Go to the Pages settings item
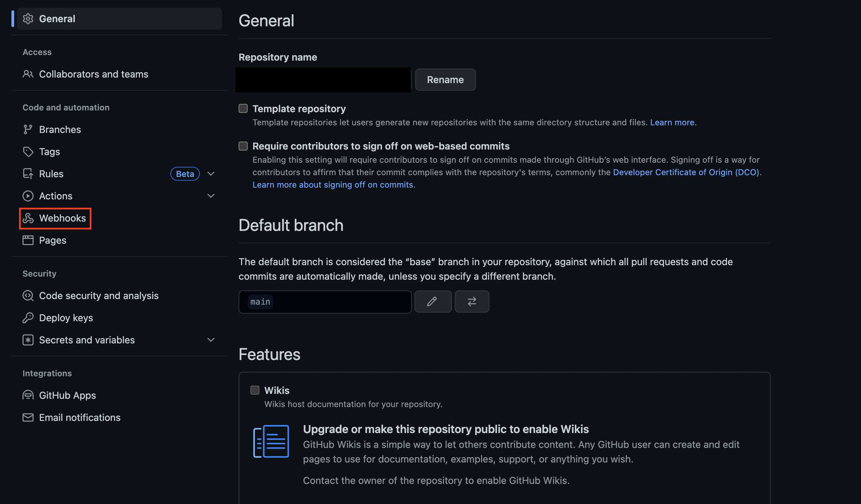 (53, 240)
